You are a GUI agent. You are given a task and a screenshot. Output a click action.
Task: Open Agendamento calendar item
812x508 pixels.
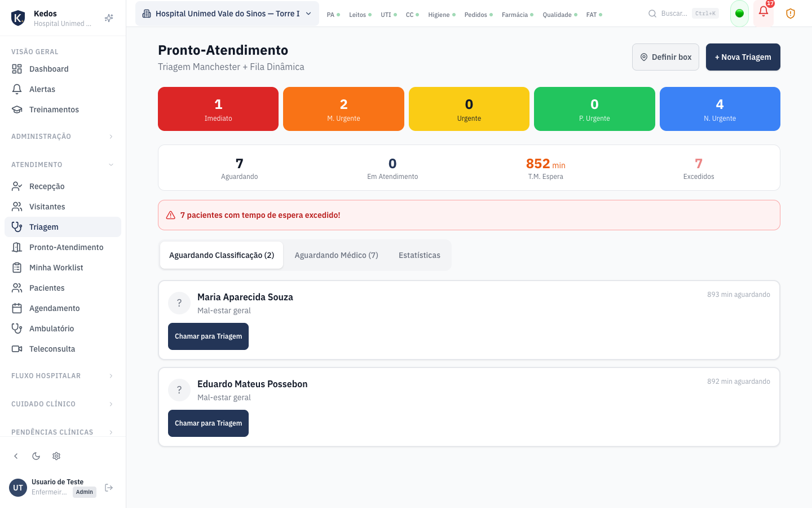[63, 308]
